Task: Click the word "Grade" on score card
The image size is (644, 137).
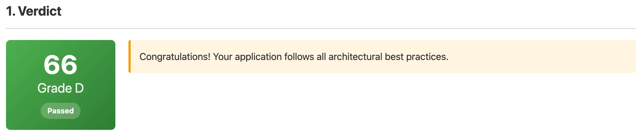Action: [55, 88]
